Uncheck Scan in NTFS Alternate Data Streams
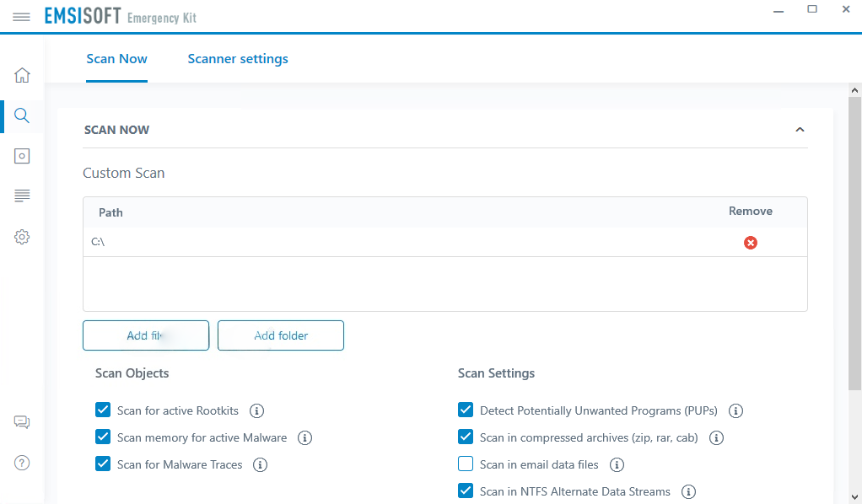Image resolution: width=862 pixels, height=504 pixels. coord(466,491)
